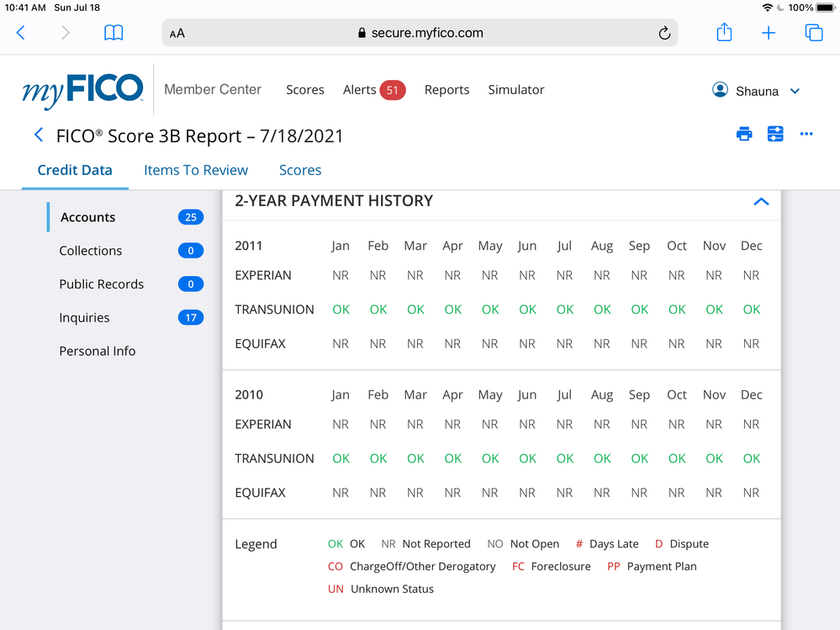Image resolution: width=840 pixels, height=630 pixels.
Task: Open a new tab with plus icon
Action: 769,33
